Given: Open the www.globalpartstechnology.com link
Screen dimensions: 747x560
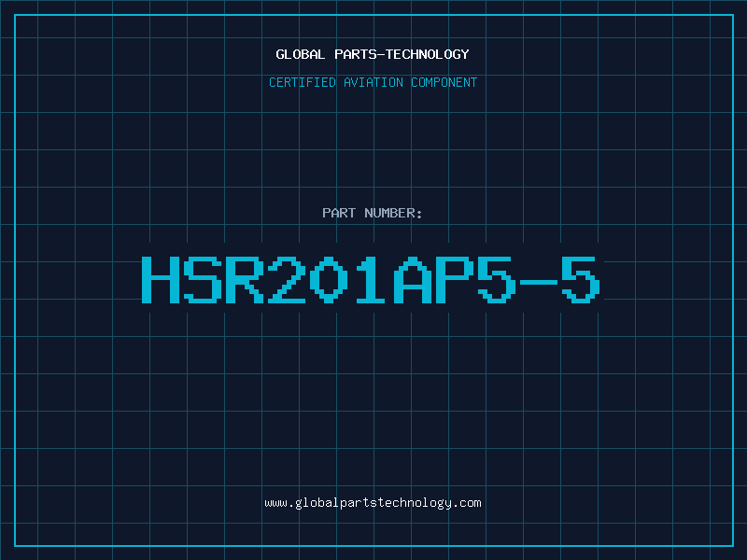Looking at the screenshot, I should tap(373, 503).
